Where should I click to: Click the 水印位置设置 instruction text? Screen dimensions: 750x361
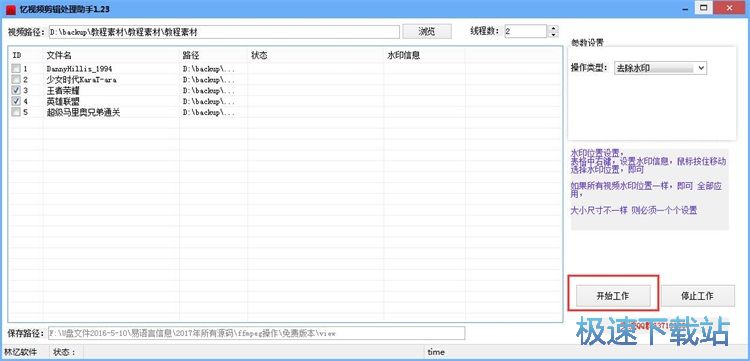(x=597, y=153)
